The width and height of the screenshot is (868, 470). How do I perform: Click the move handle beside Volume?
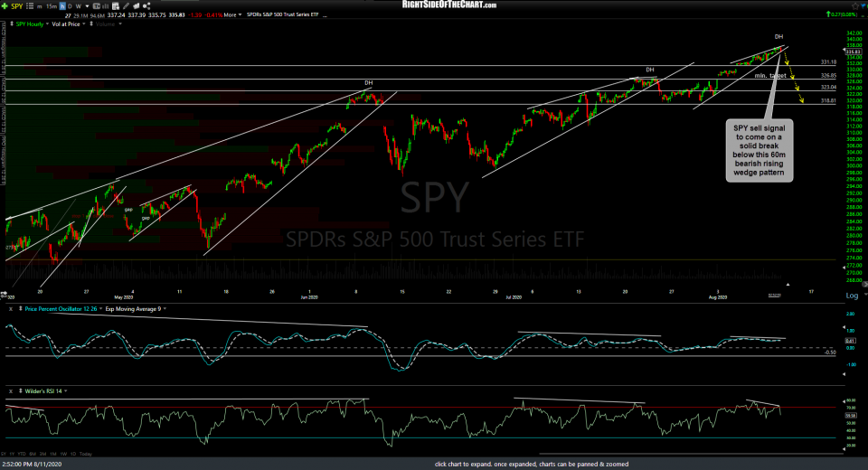click(x=91, y=23)
